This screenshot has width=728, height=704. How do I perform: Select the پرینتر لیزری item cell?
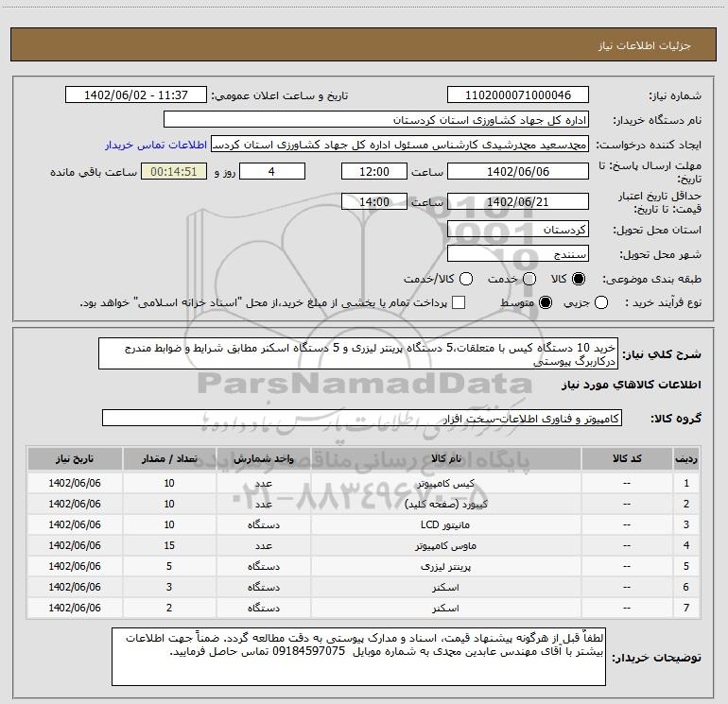point(445,566)
